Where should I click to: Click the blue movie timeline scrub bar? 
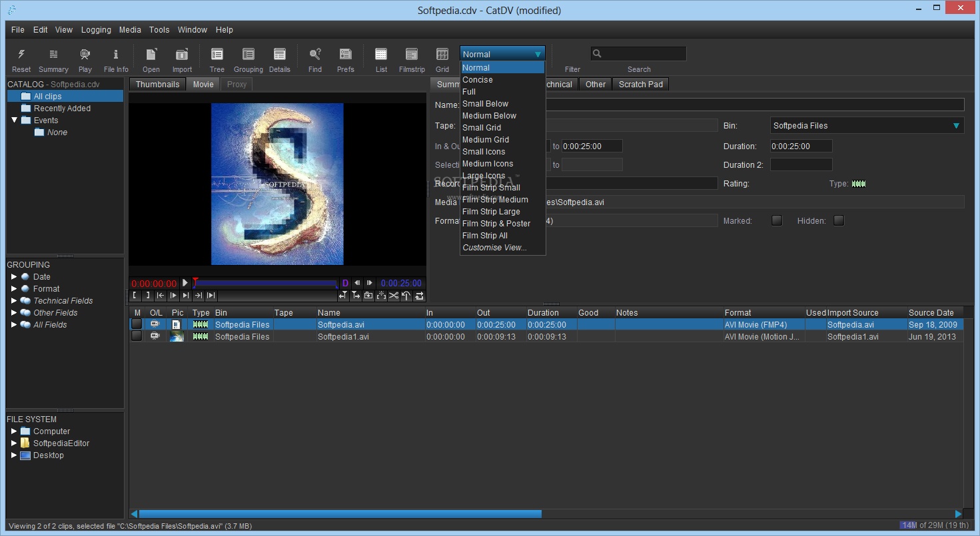265,283
